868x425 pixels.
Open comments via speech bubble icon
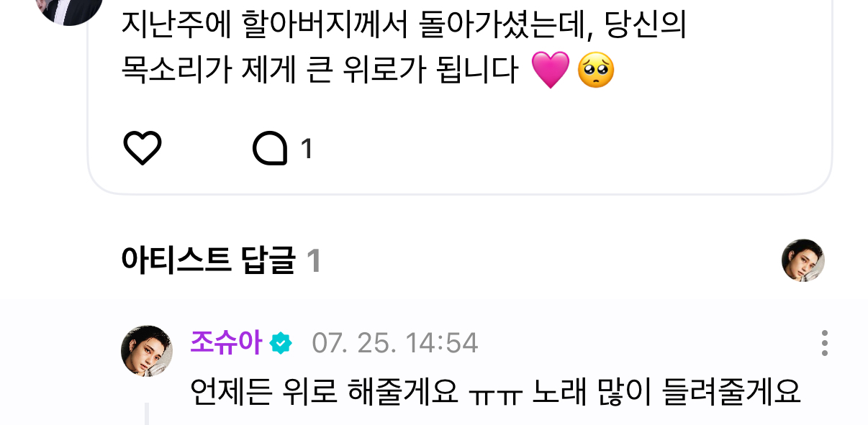coord(270,150)
